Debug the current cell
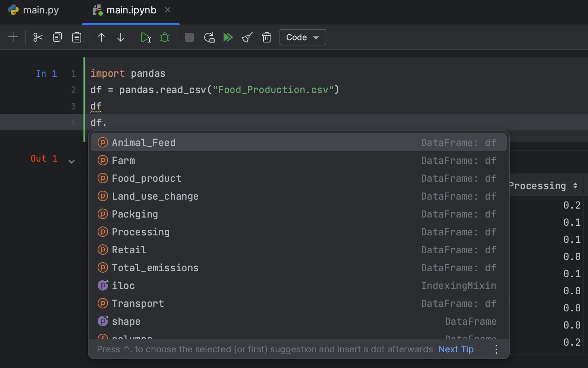Screen dimensions: 588x368 coord(165,37)
